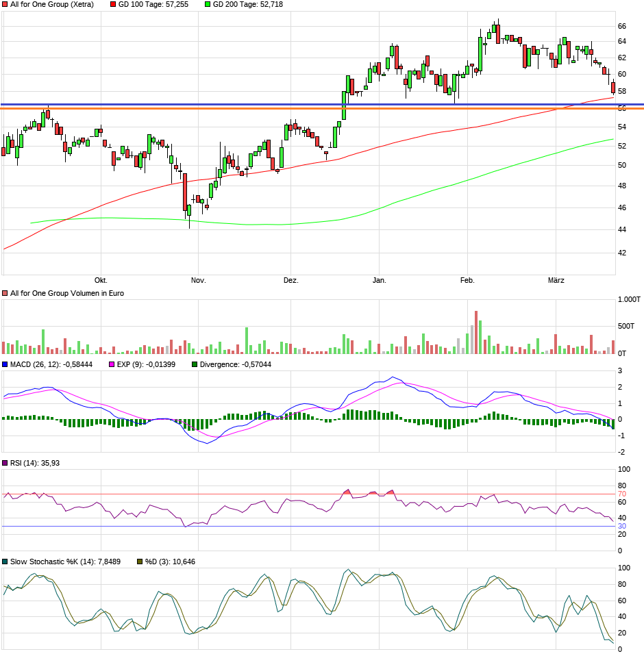Click the tallest red volume bar in February

click(476, 332)
